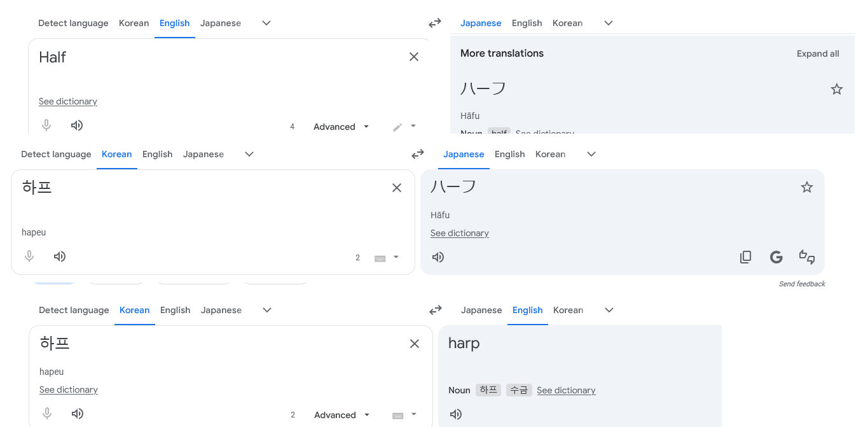Rate the ハーフ translation with thumbs icon

806,257
